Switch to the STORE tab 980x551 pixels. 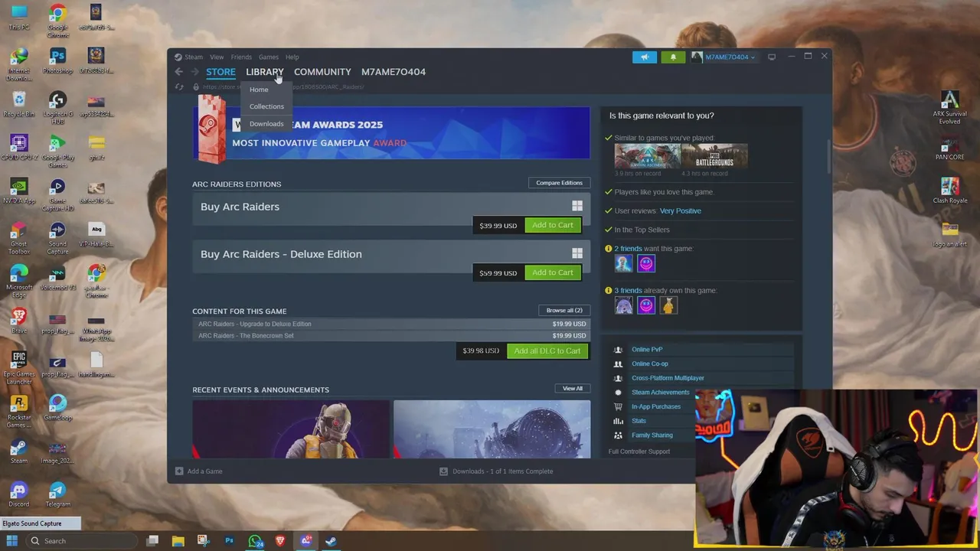point(220,72)
